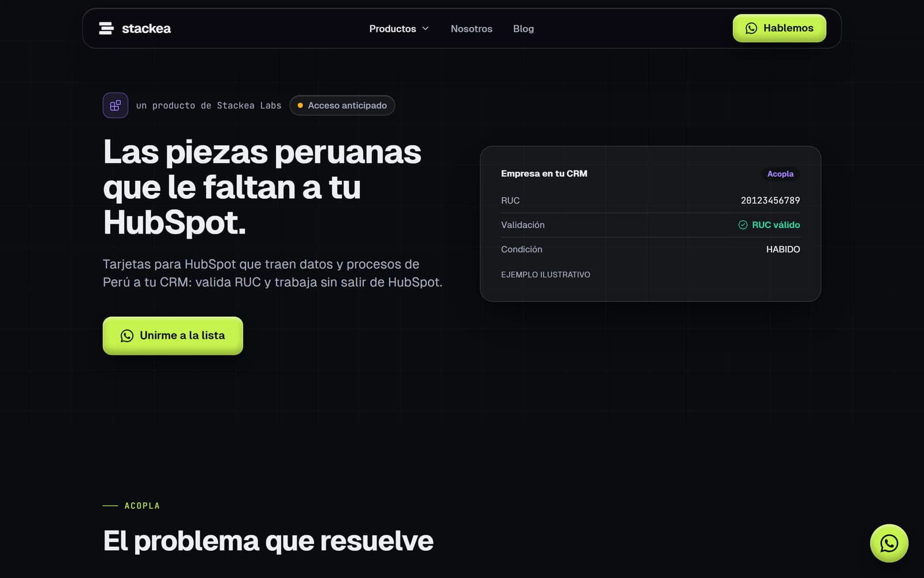Screen dimensions: 924x578
Task: Click the stackea wordmark
Action: click(x=146, y=28)
